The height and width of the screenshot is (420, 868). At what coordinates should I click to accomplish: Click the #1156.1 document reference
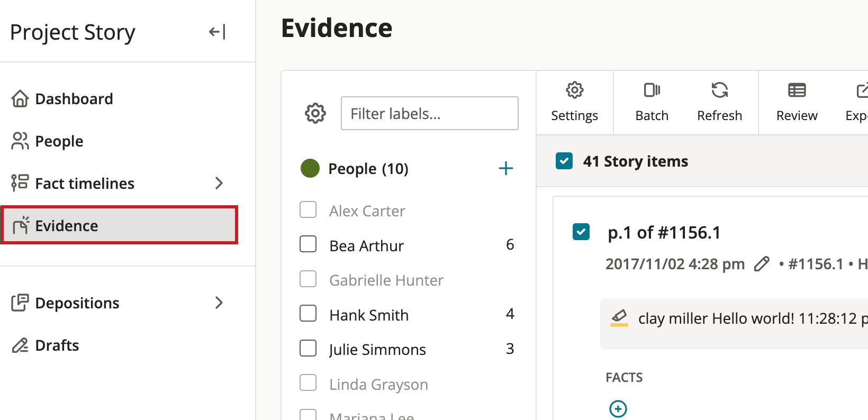coord(816,264)
